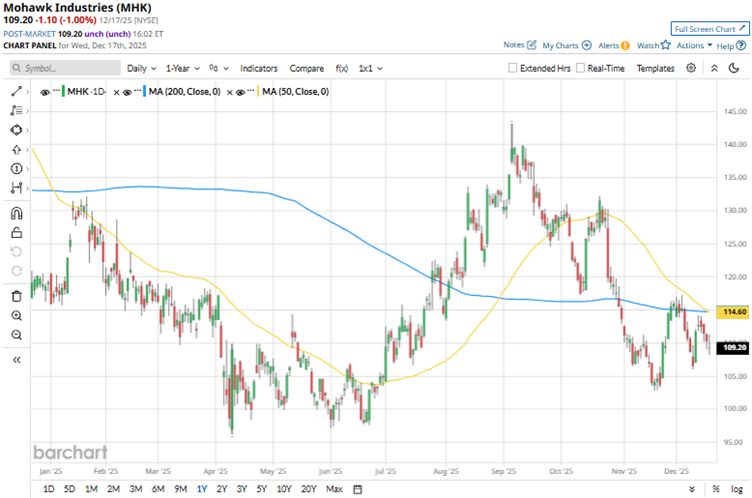Toggle the lock drawings icon
Screen dimensions: 752x498
coord(16,233)
